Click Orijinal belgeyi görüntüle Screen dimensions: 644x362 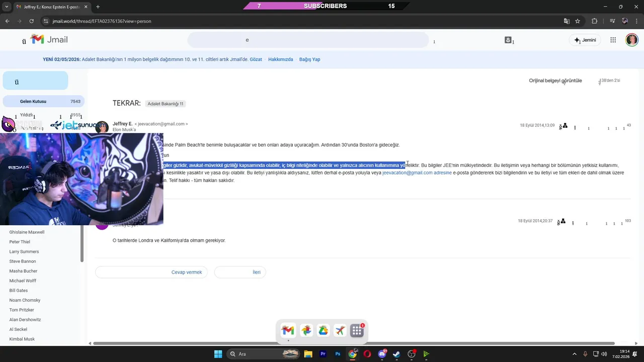click(x=555, y=80)
